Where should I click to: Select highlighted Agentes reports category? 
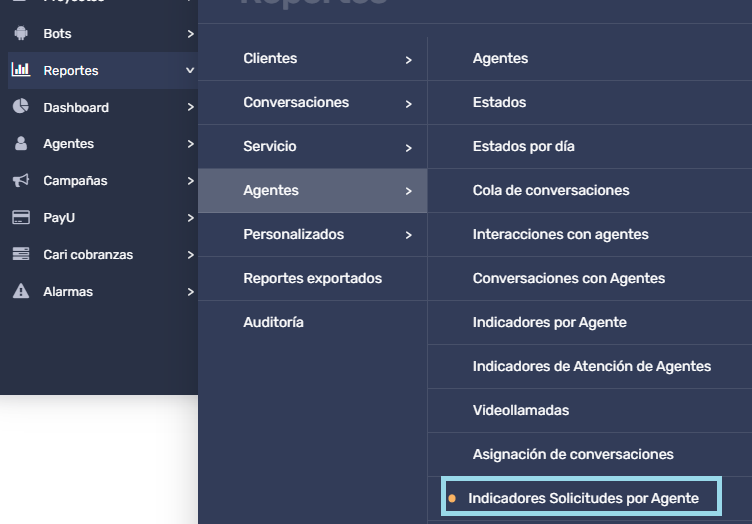[312, 190]
